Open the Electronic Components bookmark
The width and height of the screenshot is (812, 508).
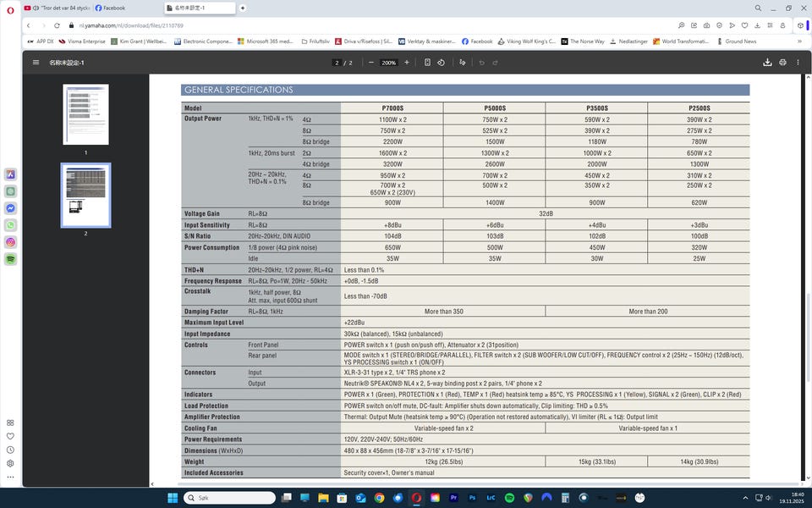pyautogui.click(x=203, y=41)
